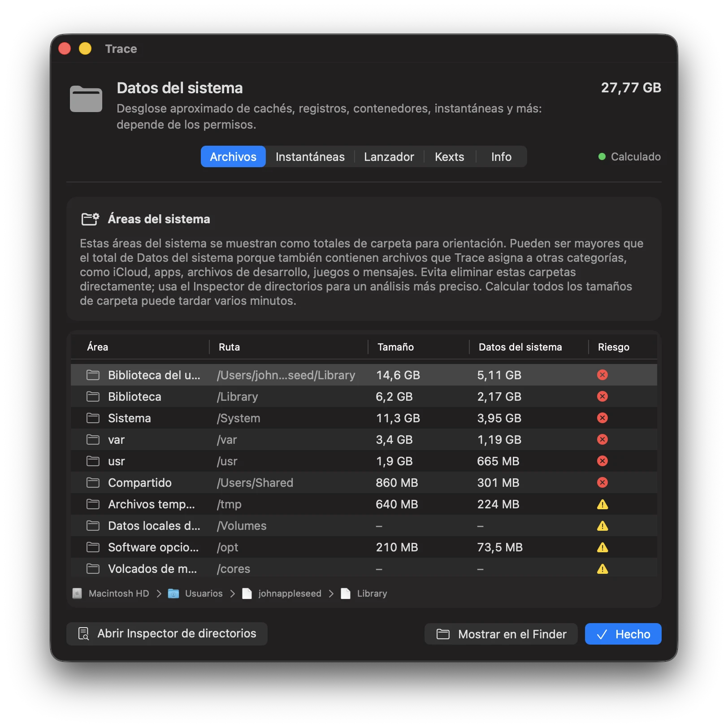This screenshot has width=728, height=728.
Task: Click the yellow warning icon for /cores row
Action: 602,569
